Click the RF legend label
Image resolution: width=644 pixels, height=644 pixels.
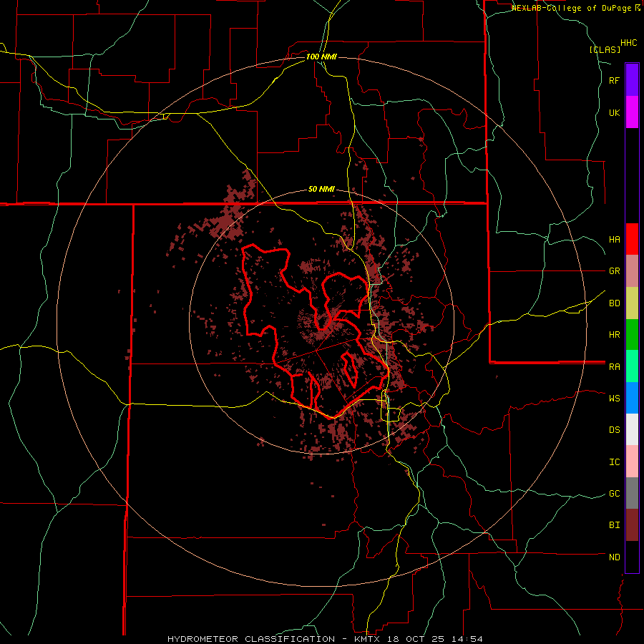coord(614,80)
